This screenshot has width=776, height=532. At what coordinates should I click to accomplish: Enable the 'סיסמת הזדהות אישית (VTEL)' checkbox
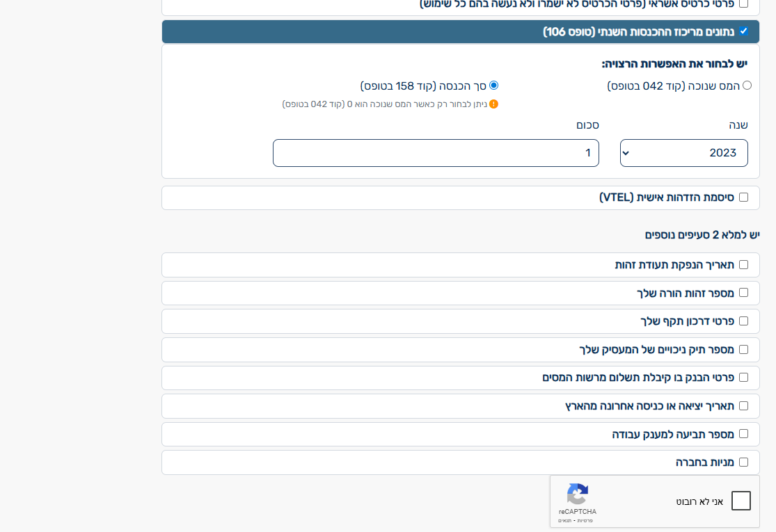743,197
